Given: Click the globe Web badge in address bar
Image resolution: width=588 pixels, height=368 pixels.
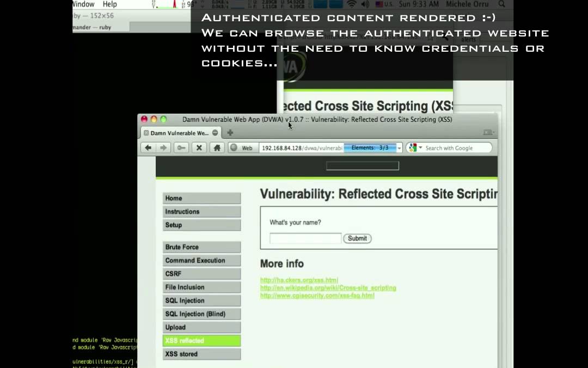Looking at the screenshot, I should tap(243, 148).
